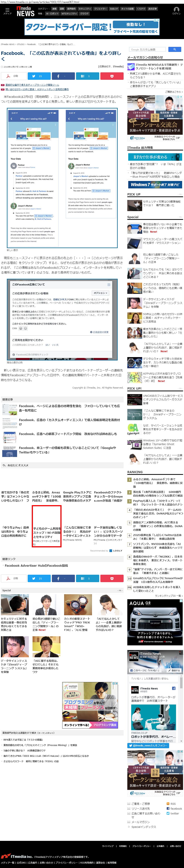This screenshot has height=868, width=184.
Task: Click the ログイン user icon
Action: (176, 11)
